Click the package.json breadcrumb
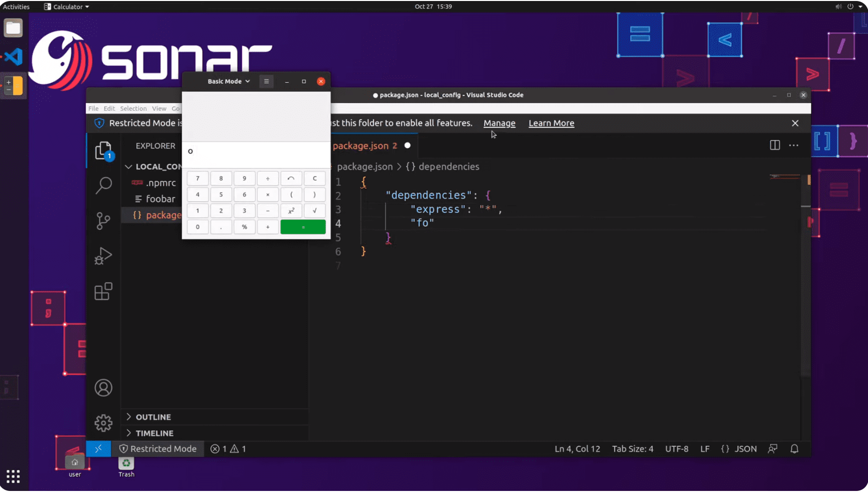 coord(365,166)
